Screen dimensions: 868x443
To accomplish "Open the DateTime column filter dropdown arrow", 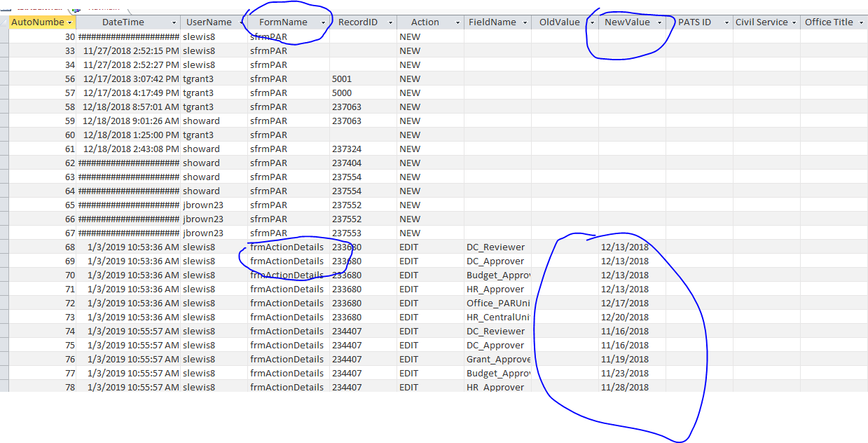I will click(174, 22).
